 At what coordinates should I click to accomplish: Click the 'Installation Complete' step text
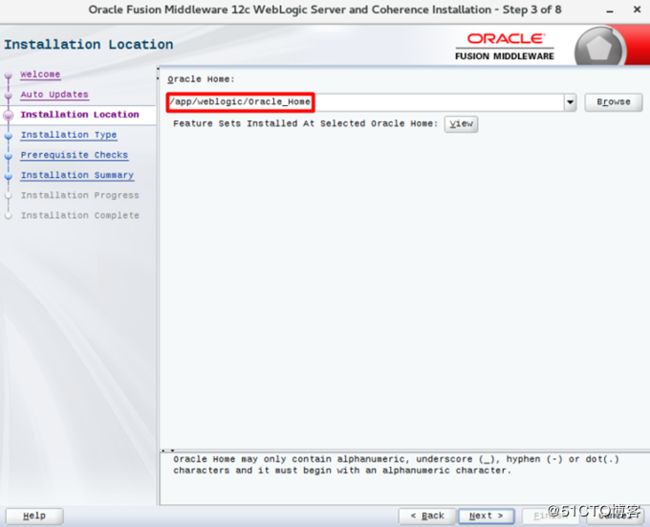click(x=80, y=216)
